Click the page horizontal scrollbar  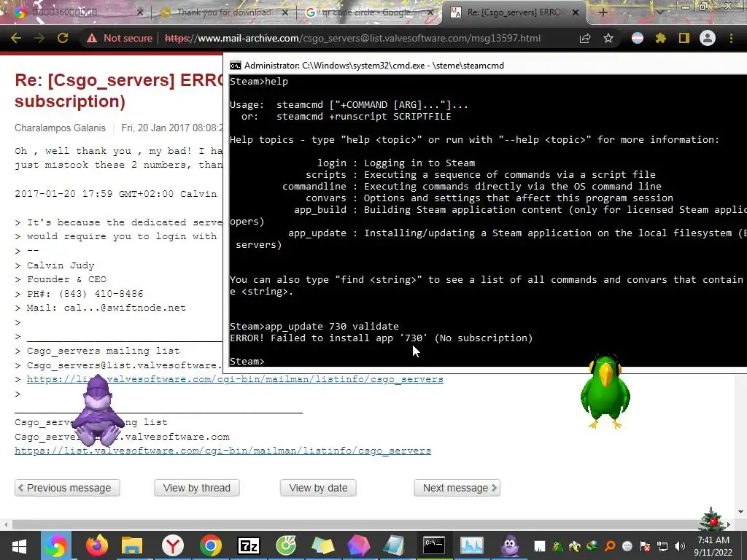click(367, 525)
